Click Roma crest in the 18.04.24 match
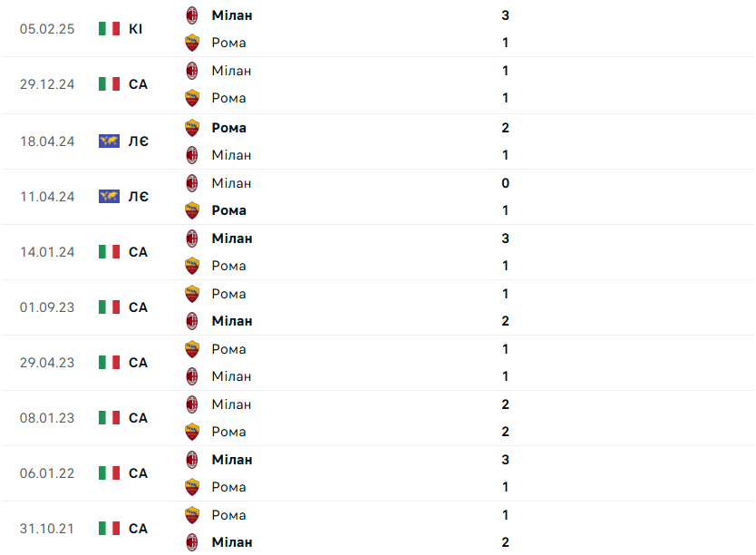This screenshot has width=756, height=555. tap(192, 128)
